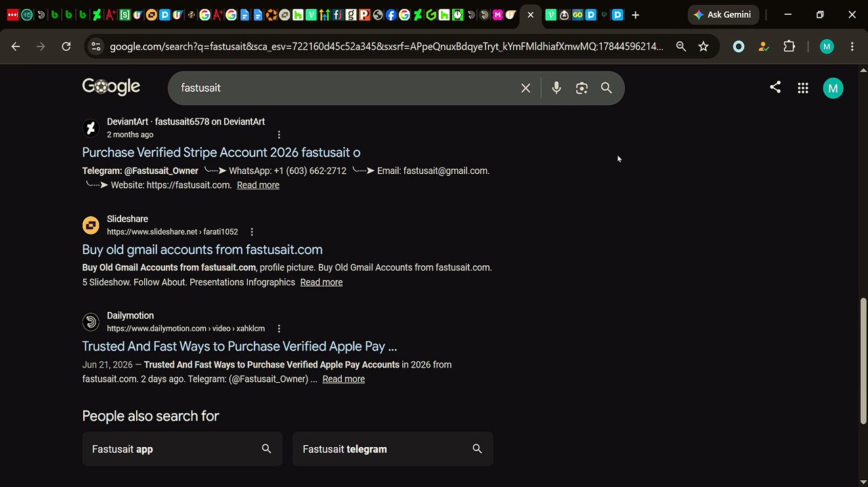Screen dimensions: 868x487
Task: Clear the search query with X
Action: (525, 88)
